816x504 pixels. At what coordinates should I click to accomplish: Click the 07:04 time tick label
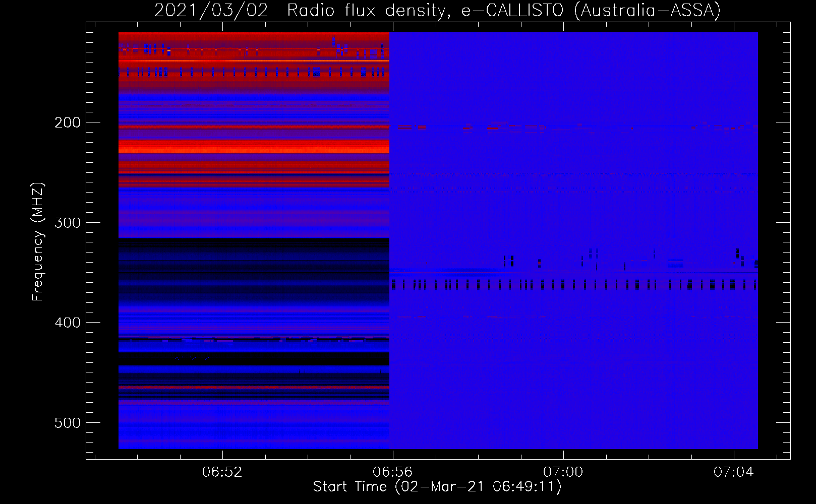coord(733,472)
